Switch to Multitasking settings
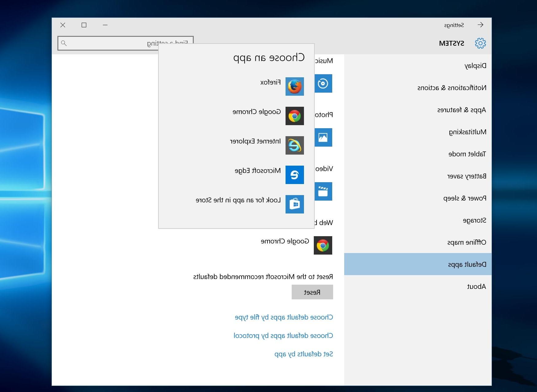537x392 pixels. (x=418, y=132)
